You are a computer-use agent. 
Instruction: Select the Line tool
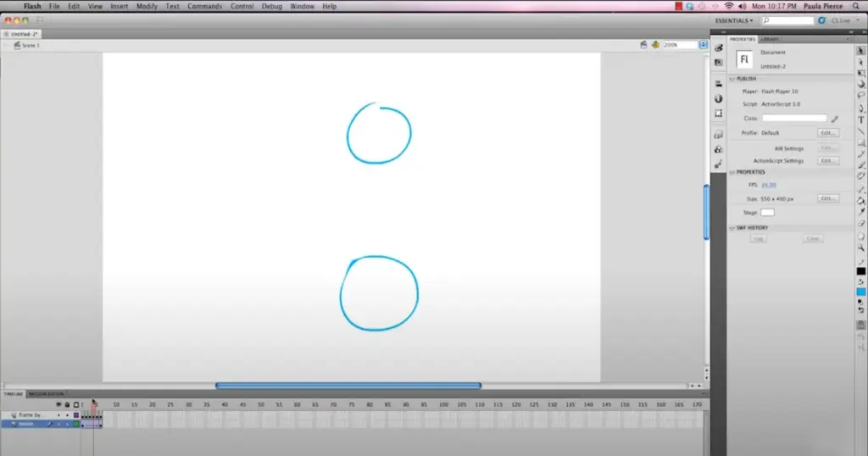tap(861, 131)
